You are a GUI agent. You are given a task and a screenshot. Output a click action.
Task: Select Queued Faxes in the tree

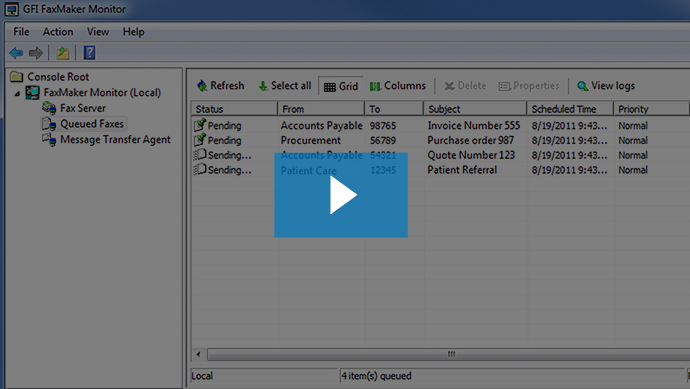tap(92, 124)
